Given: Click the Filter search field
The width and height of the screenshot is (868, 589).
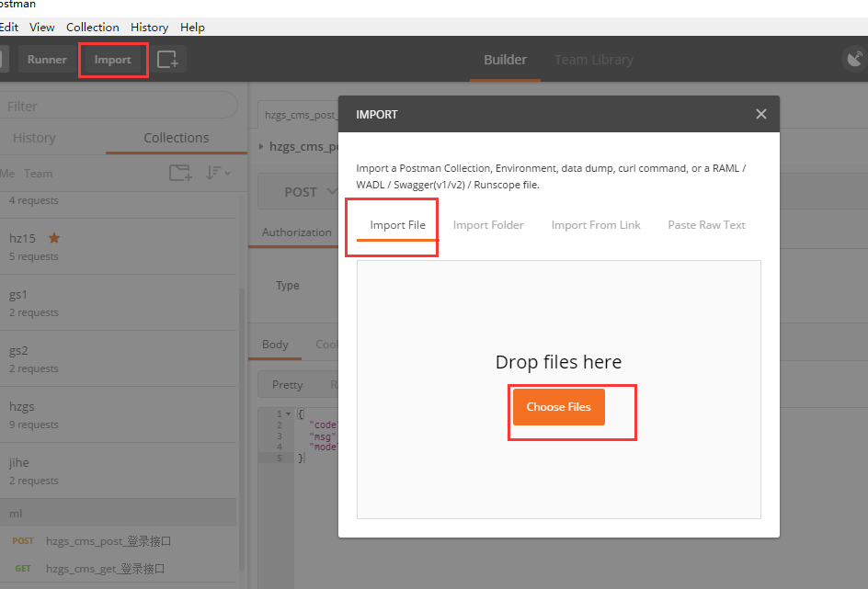Looking at the screenshot, I should [119, 106].
